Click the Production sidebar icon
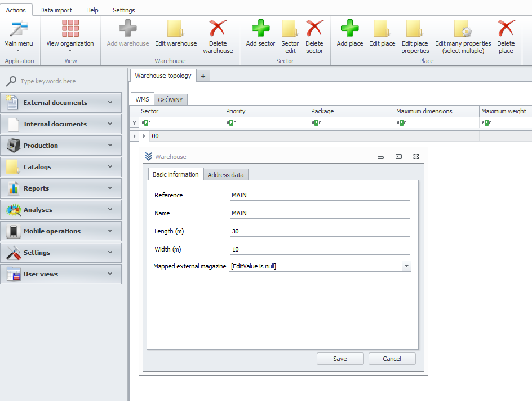 tap(13, 146)
